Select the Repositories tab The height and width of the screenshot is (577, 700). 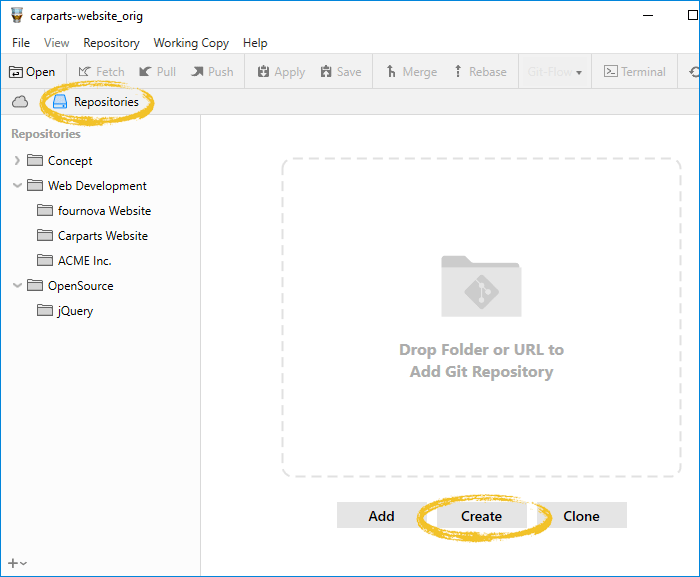[x=96, y=102]
